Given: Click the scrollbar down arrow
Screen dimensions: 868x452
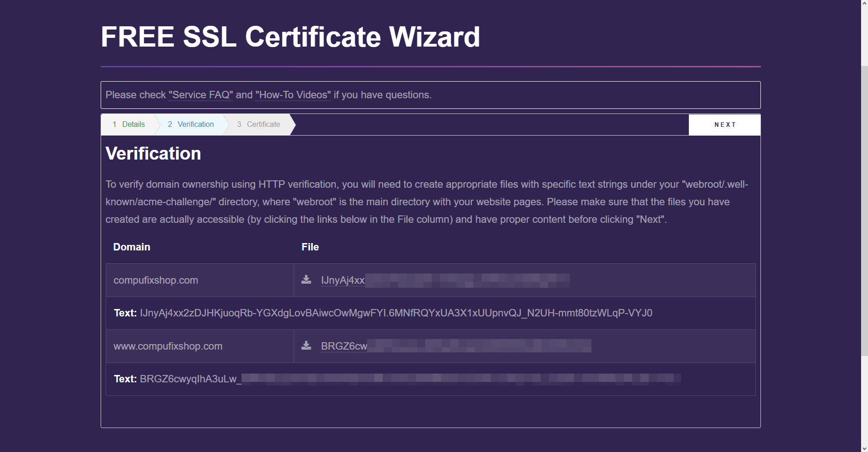Looking at the screenshot, I should tap(864, 448).
